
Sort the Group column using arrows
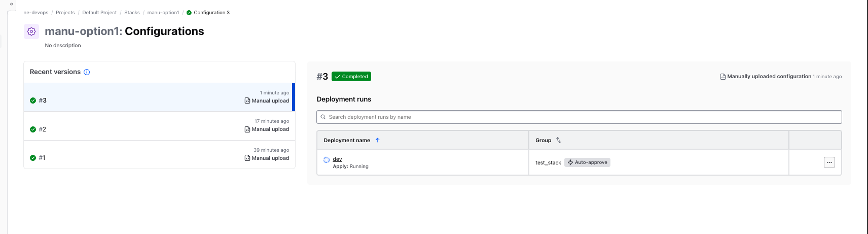[x=558, y=141]
